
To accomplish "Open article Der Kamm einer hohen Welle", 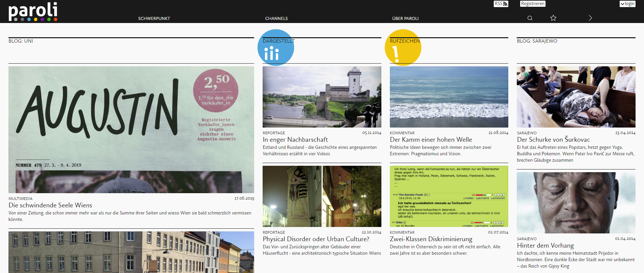I will click(x=431, y=140).
